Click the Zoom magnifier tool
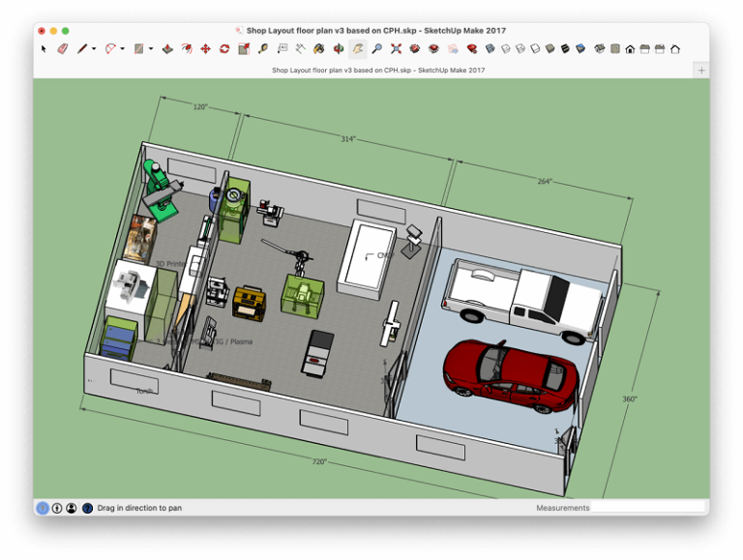Image resolution: width=743 pixels, height=560 pixels. point(376,48)
